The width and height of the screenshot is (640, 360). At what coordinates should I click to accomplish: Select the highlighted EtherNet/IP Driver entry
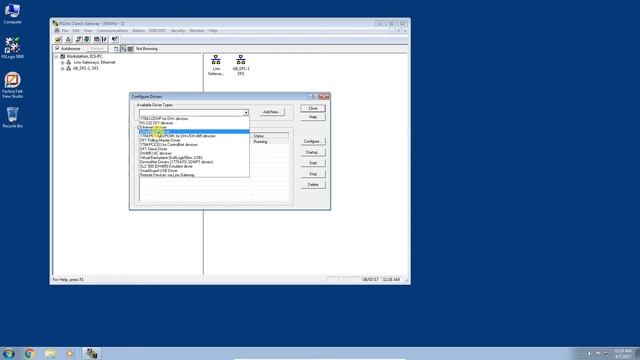(194, 131)
